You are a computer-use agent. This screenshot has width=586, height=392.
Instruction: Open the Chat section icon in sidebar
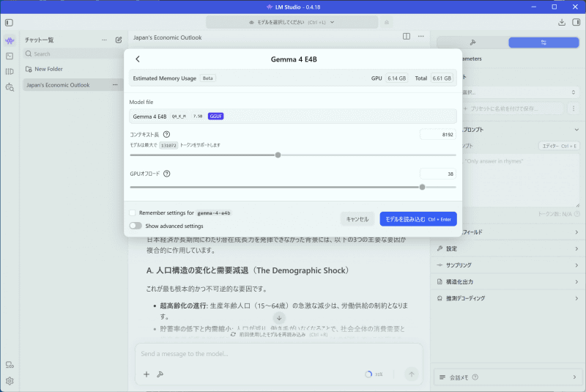click(10, 40)
